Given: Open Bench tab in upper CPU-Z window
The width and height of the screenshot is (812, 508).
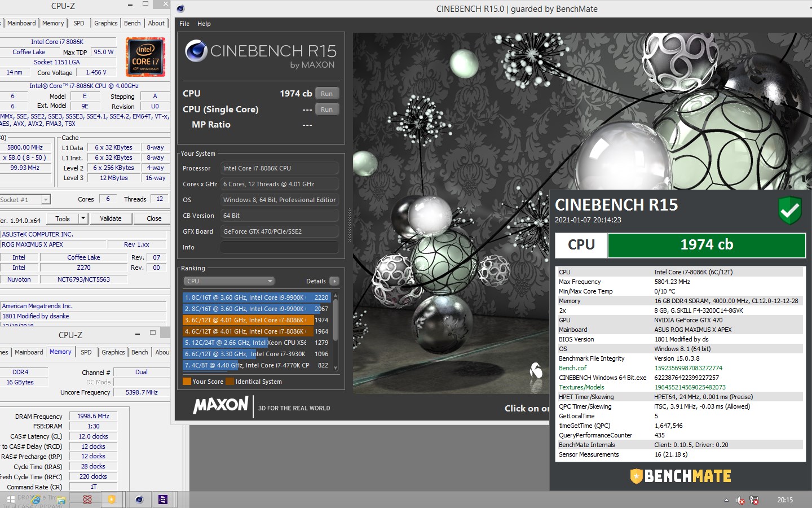Looking at the screenshot, I should click(133, 23).
